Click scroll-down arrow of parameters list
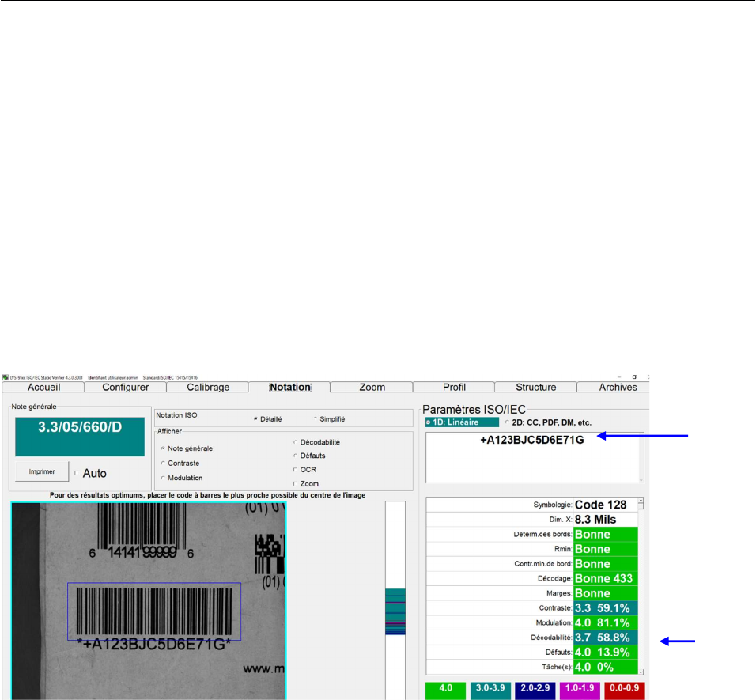Screen dimensions: 756x700 (x=641, y=672)
